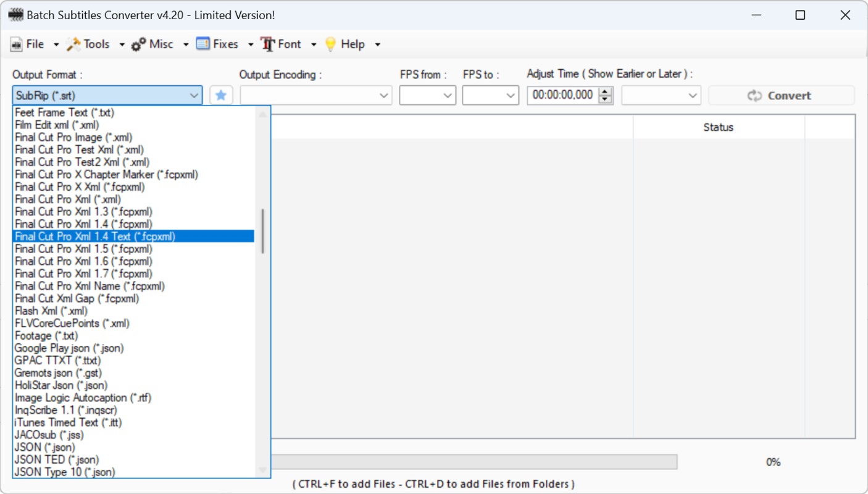Screen dimensions: 868x494
Task: Click the Fixes list icon
Action: coord(203,44)
